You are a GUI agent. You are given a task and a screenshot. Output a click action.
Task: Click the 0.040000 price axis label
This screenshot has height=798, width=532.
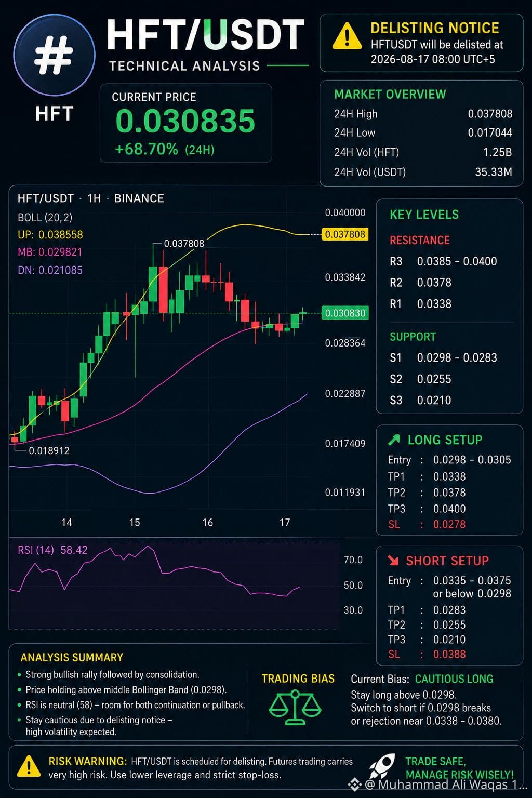[x=345, y=212]
